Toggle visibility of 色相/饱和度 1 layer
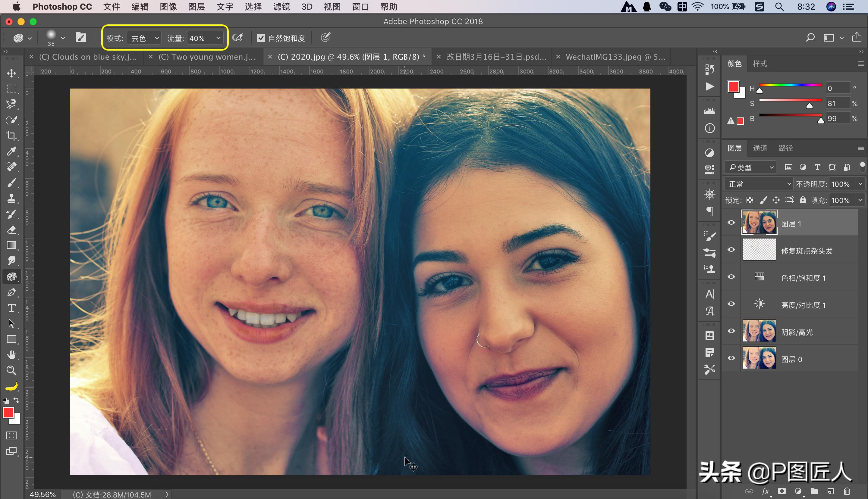 coord(731,277)
